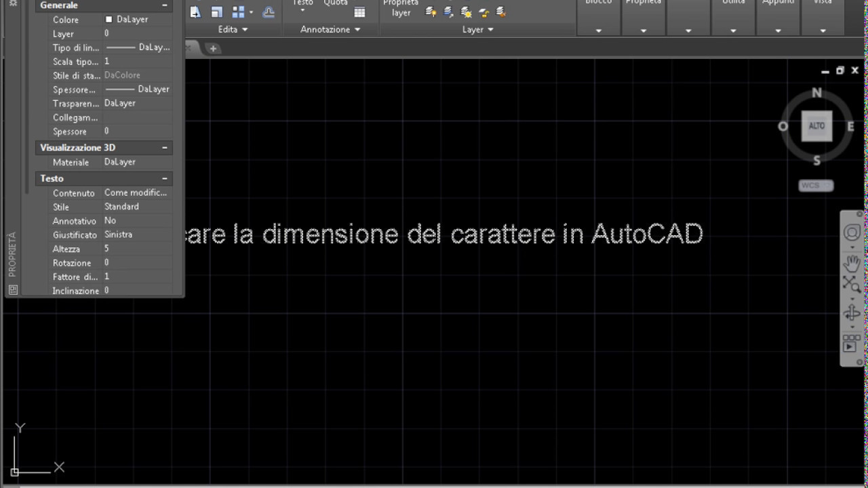Select the Scale tool in Edita panel

[x=216, y=12]
